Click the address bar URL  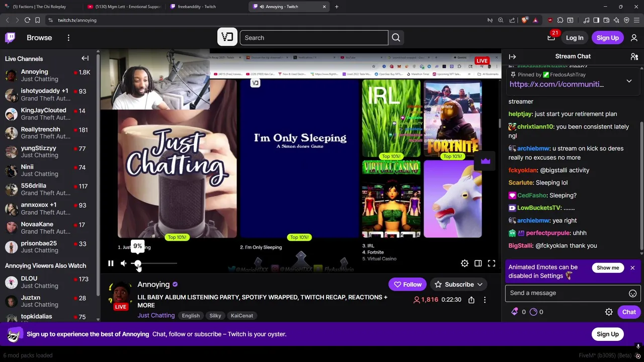[x=77, y=20]
